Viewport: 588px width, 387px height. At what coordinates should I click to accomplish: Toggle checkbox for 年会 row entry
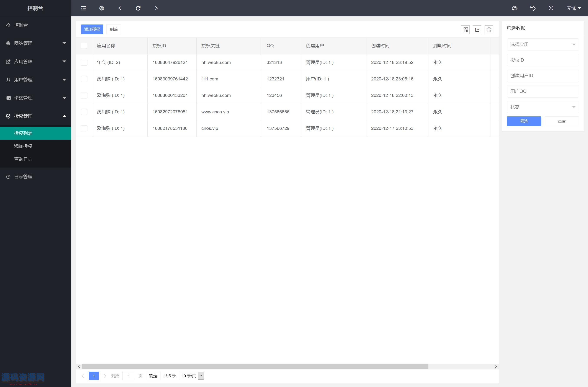point(85,62)
